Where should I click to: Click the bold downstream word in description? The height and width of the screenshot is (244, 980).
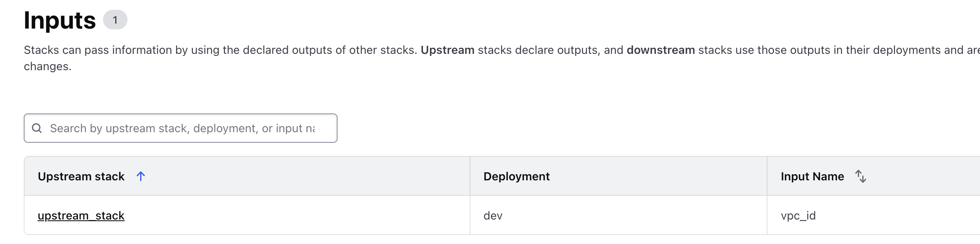coord(661,50)
